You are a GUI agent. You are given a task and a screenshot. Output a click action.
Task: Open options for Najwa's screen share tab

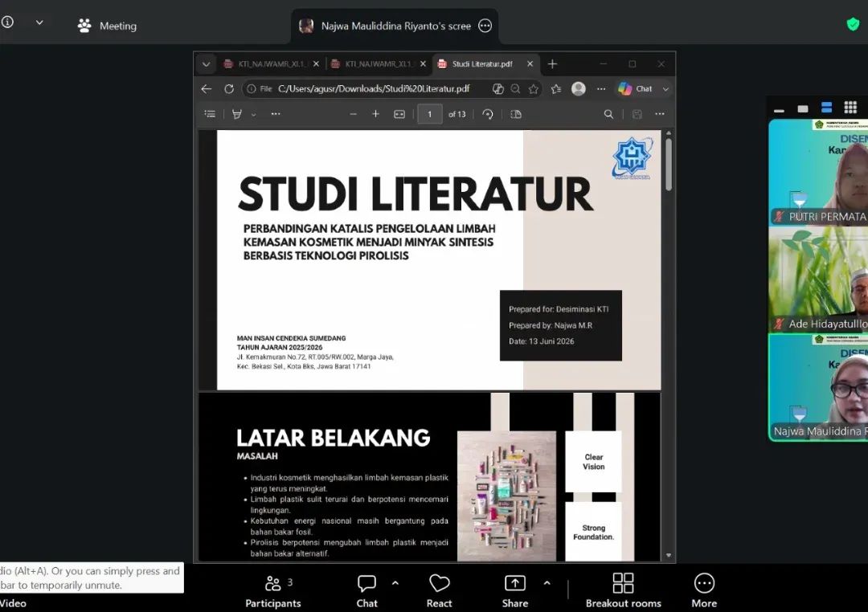click(485, 26)
